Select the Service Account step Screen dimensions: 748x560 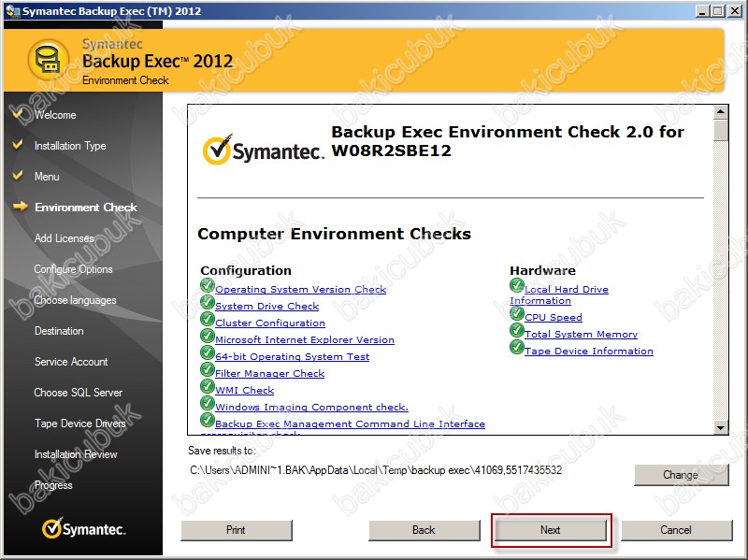click(x=71, y=362)
